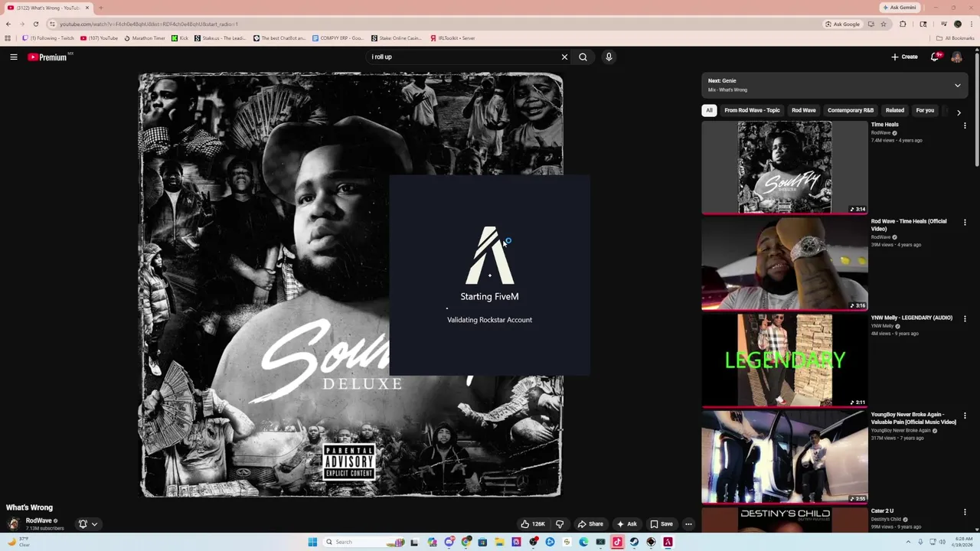Open the 'Cater 2 U' video title
Image resolution: width=980 pixels, height=551 pixels.
pyautogui.click(x=882, y=510)
